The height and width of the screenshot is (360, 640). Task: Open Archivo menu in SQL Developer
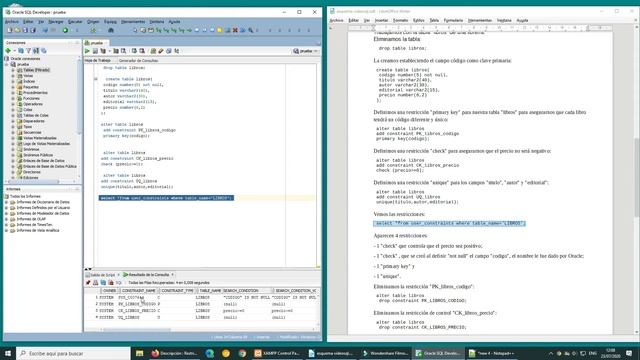point(12,22)
